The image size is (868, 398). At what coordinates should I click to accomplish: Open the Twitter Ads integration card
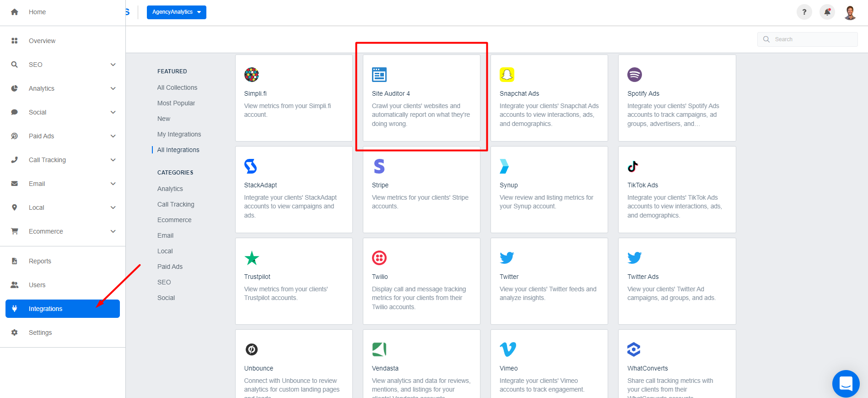(x=677, y=281)
